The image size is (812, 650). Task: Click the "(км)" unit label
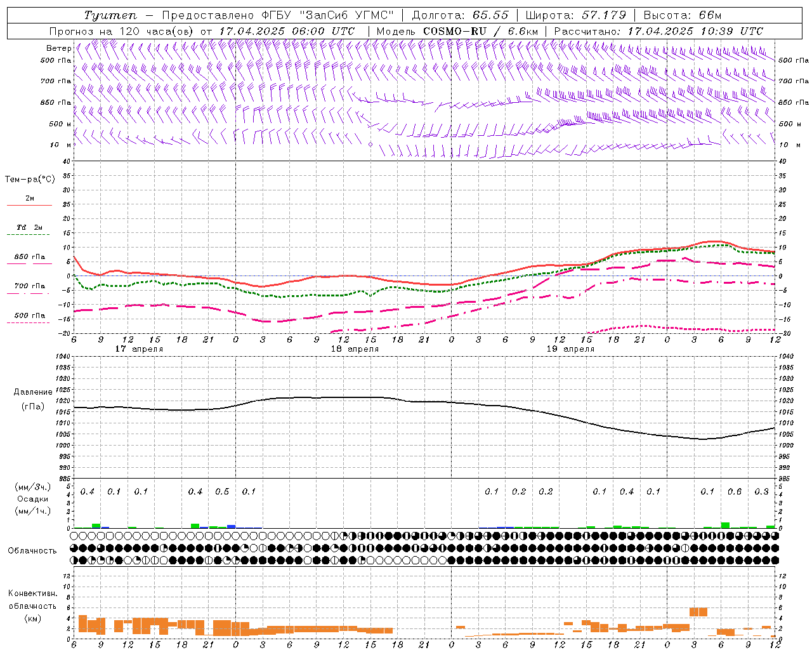point(32,618)
